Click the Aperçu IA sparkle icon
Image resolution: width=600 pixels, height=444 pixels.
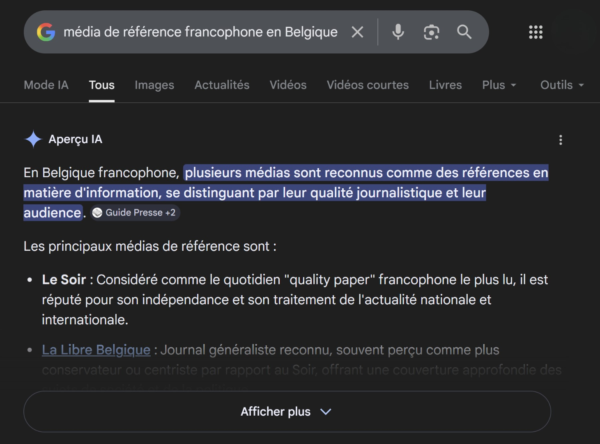coord(33,140)
